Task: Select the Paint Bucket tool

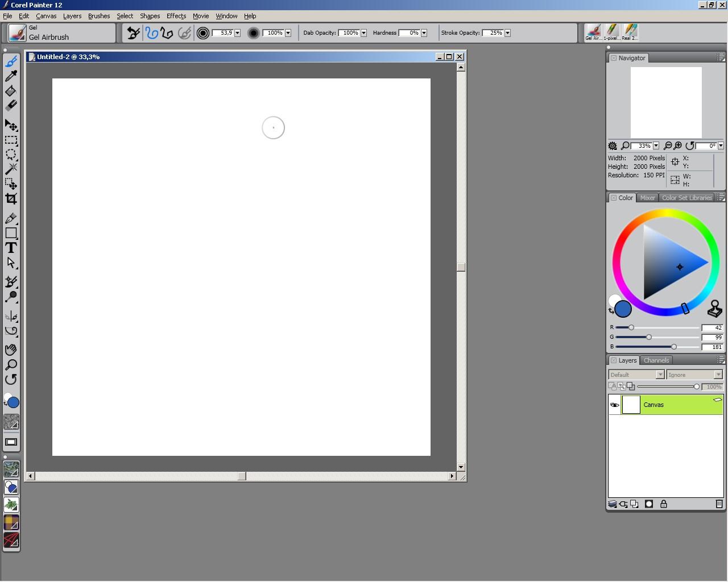Action: (x=11, y=90)
